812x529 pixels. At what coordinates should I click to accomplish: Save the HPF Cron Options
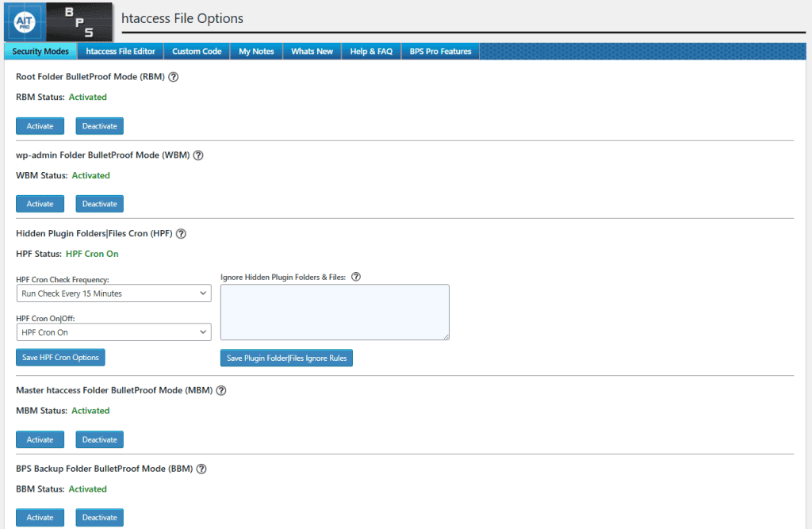(x=60, y=358)
